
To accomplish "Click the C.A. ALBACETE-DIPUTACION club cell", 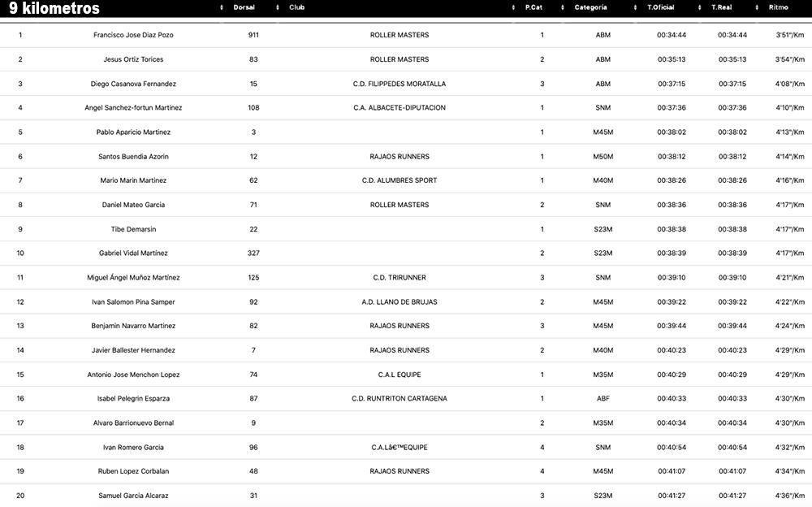I will click(x=399, y=107).
